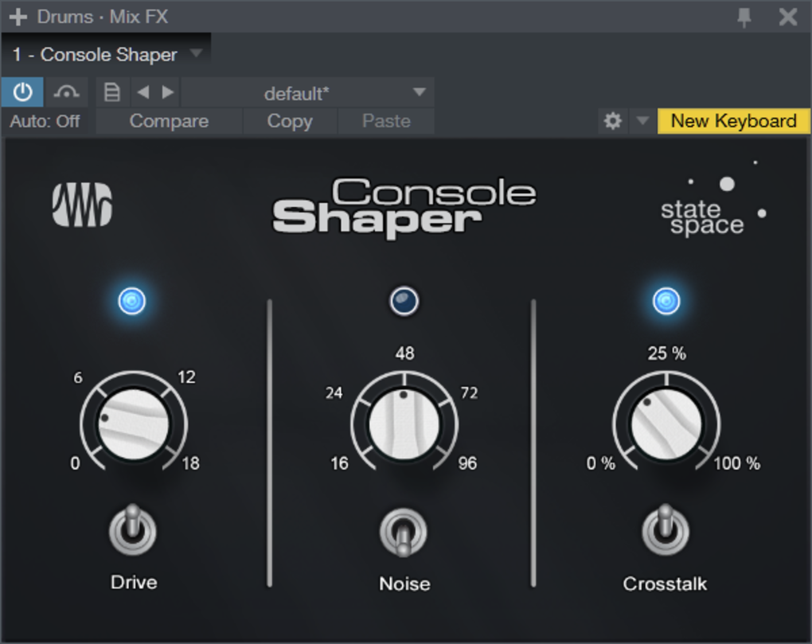Pin the Mix FX plugin window

coord(744,18)
